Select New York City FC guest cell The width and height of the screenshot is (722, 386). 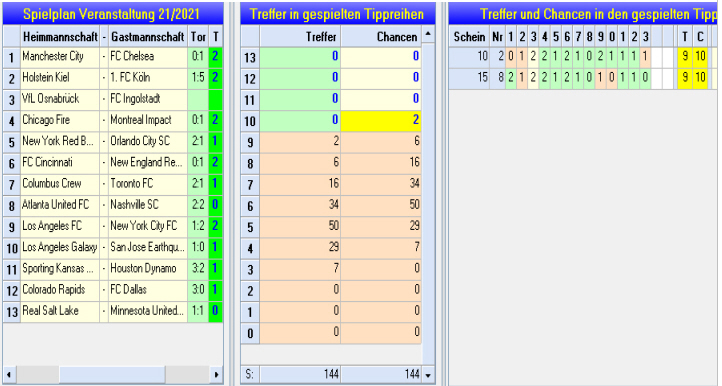point(148,227)
